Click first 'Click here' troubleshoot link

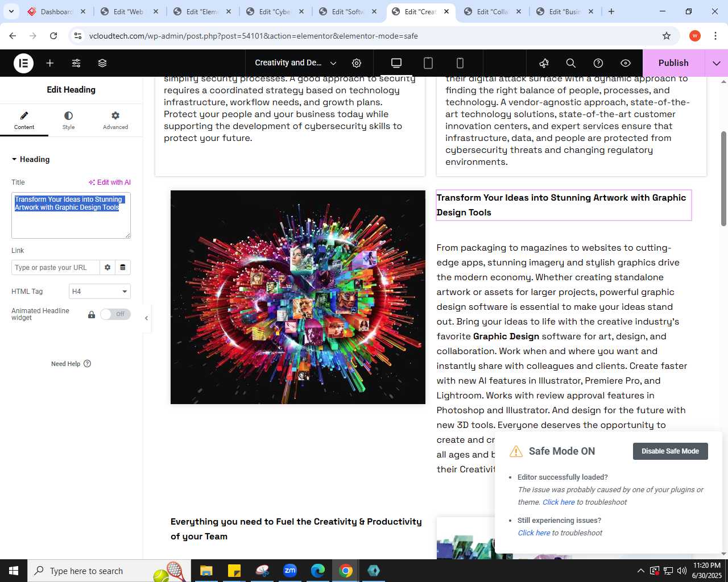click(x=559, y=502)
